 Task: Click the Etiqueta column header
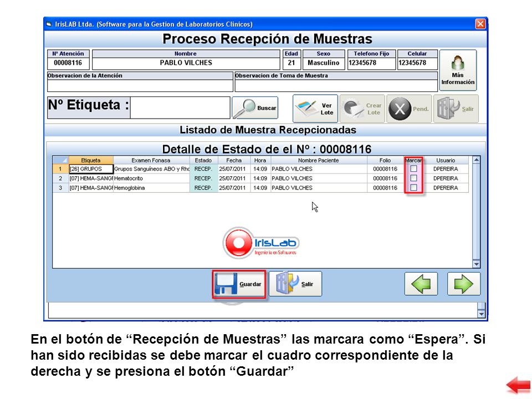[91, 160]
